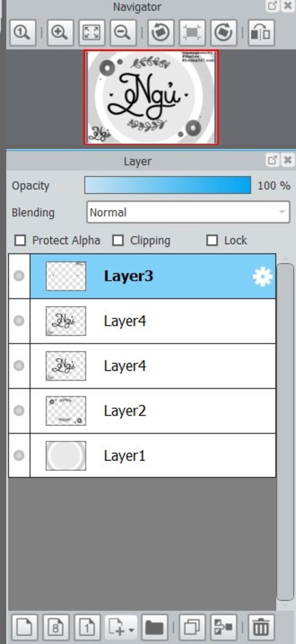Expand the add-layer dropdown arrow
296x644 pixels.
coord(131,629)
